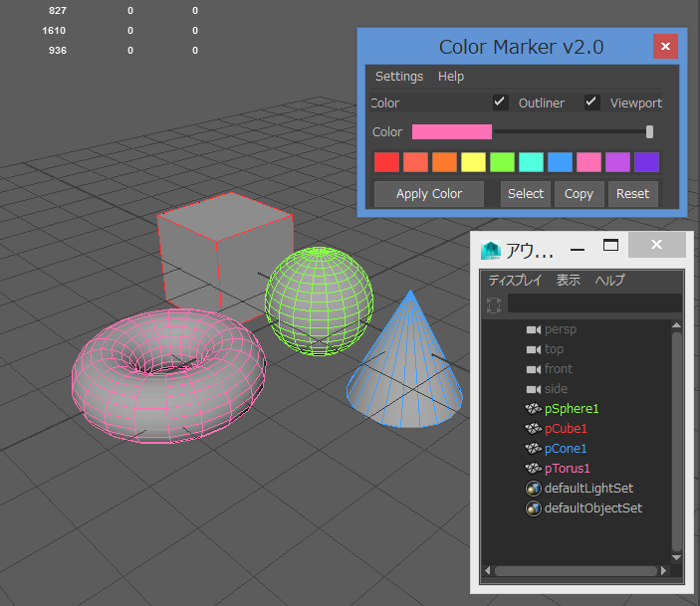Click the Outliner search input field

[x=594, y=303]
